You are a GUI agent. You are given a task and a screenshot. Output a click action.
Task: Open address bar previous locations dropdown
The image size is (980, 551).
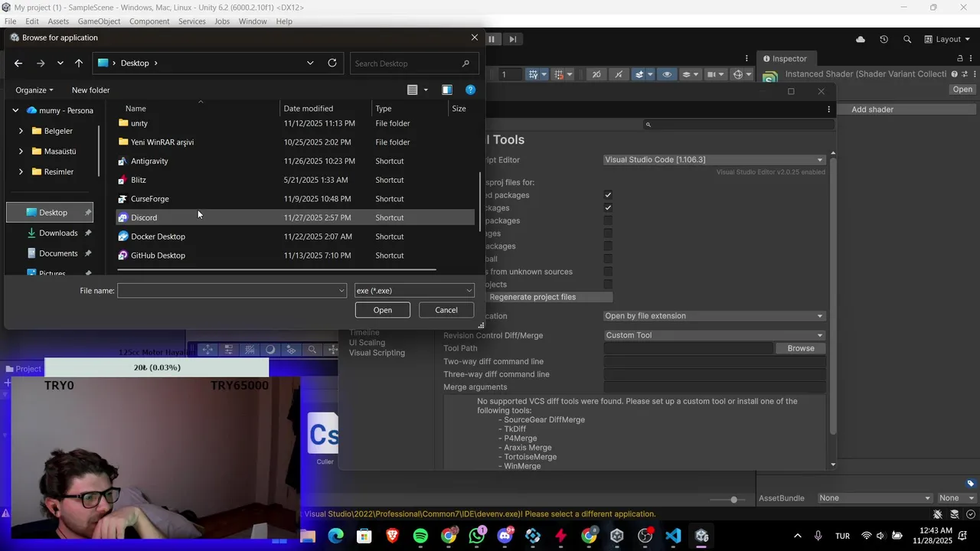(310, 63)
